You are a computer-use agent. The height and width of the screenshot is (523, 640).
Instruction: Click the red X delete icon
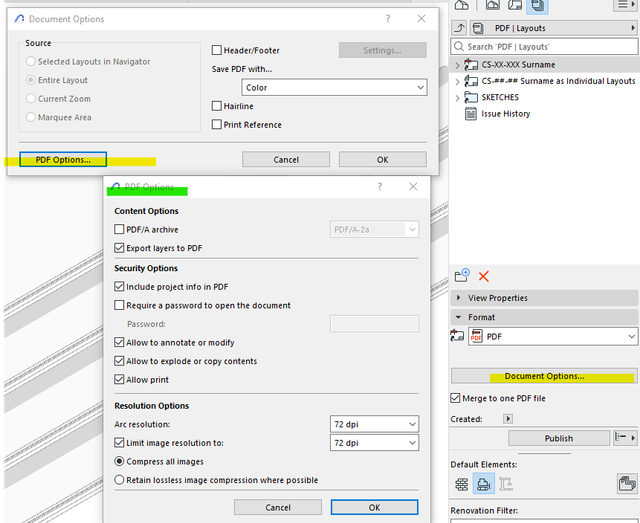coord(484,276)
